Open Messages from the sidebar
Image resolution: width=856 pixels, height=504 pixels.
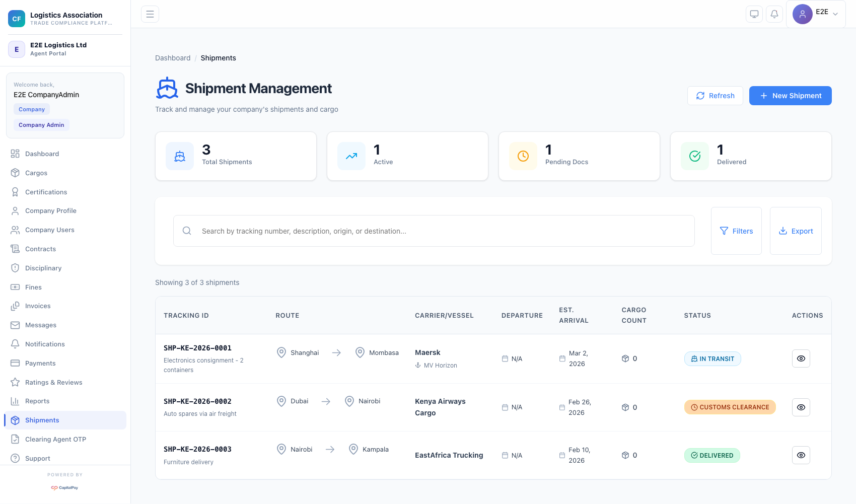click(41, 325)
